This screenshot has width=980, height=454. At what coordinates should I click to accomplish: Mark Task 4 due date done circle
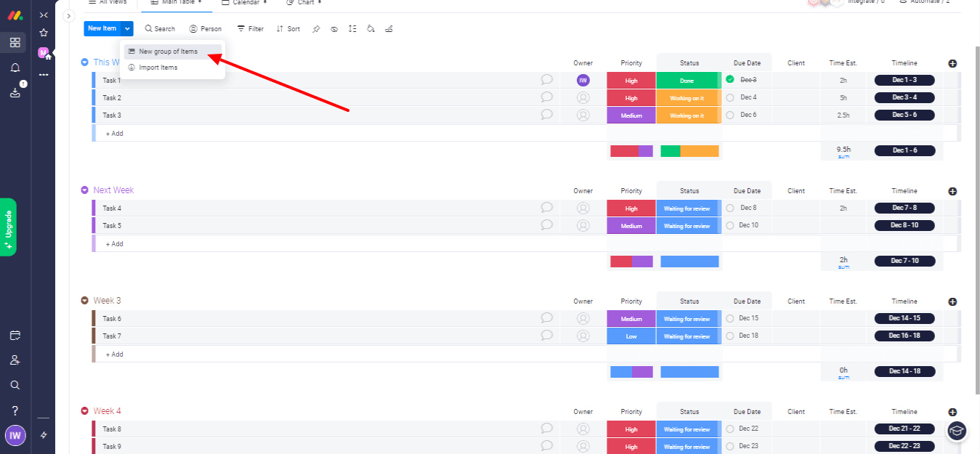(x=730, y=208)
